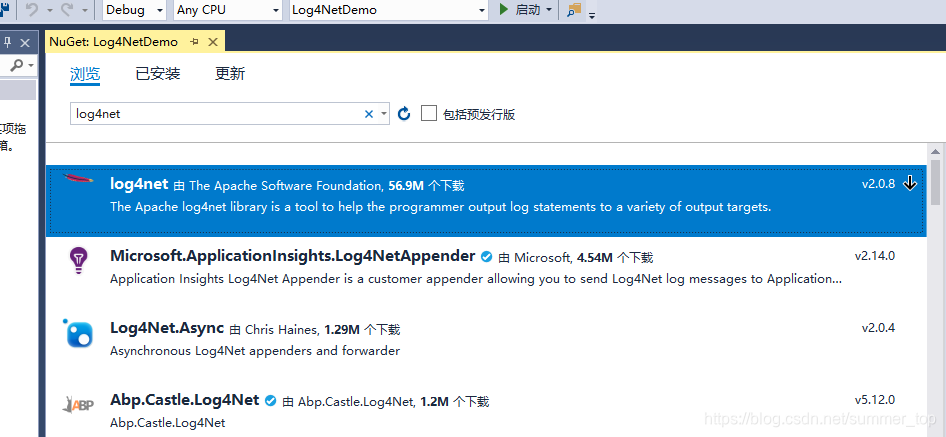Image resolution: width=946 pixels, height=437 pixels.
Task: Open the Debug configuration dropdown
Action: 135,10
